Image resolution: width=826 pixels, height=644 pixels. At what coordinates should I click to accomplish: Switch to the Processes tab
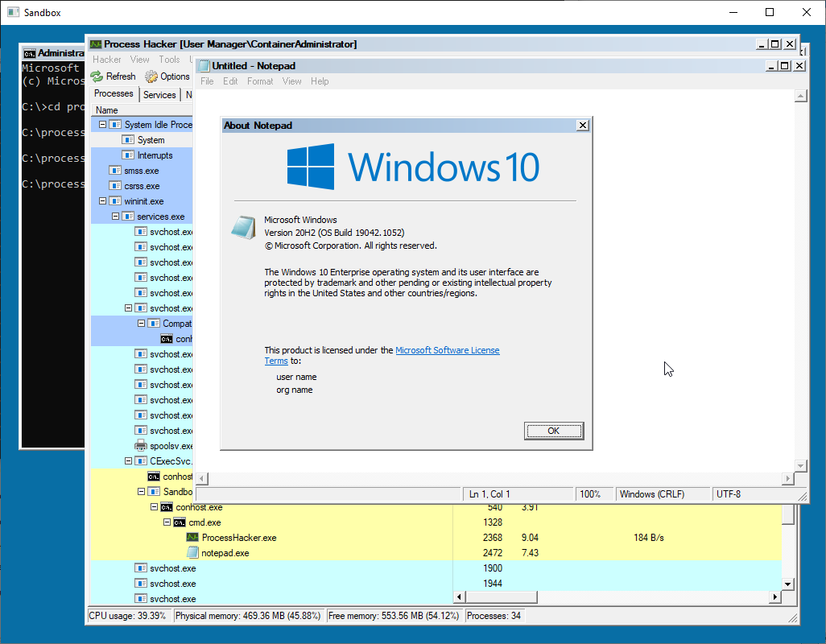114,93
